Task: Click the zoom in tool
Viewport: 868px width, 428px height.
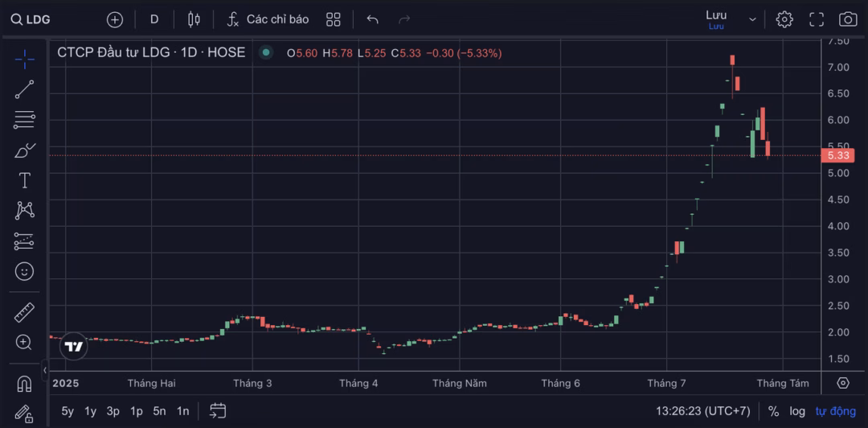Action: (24, 343)
